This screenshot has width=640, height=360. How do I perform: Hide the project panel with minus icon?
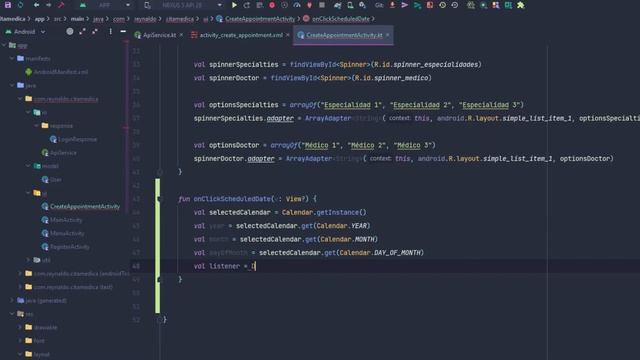click(x=123, y=31)
